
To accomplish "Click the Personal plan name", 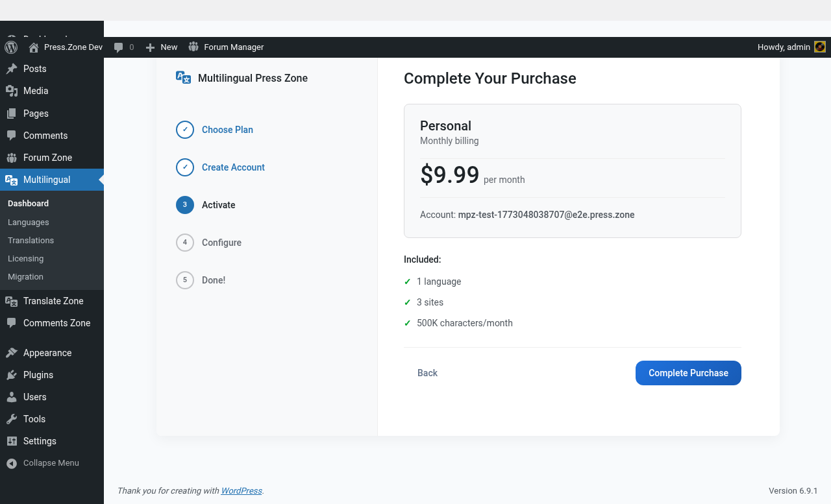I will tap(445, 126).
